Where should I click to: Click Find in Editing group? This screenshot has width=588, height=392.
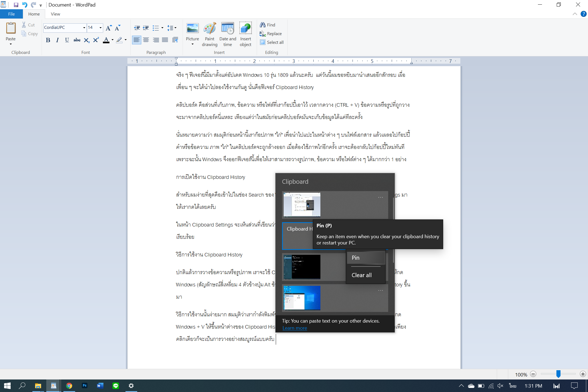point(268,25)
